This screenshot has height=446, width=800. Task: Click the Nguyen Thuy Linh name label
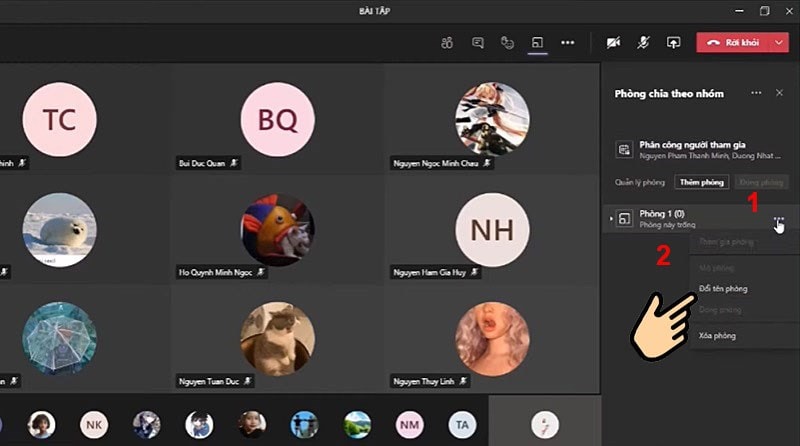[x=423, y=381]
